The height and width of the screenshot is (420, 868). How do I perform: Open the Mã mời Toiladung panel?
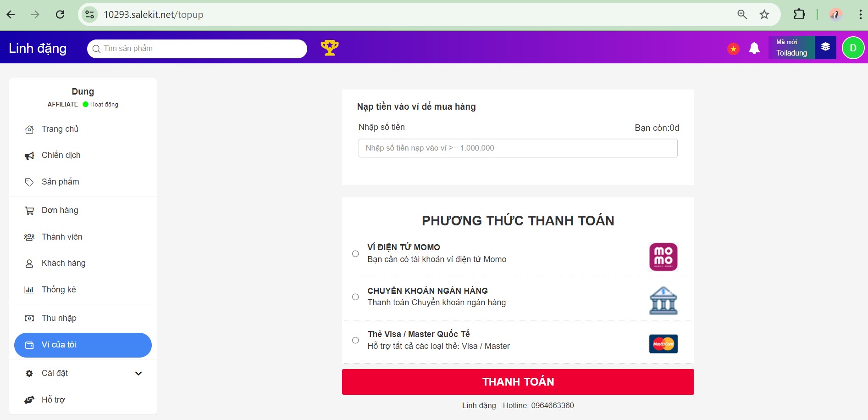tap(791, 48)
